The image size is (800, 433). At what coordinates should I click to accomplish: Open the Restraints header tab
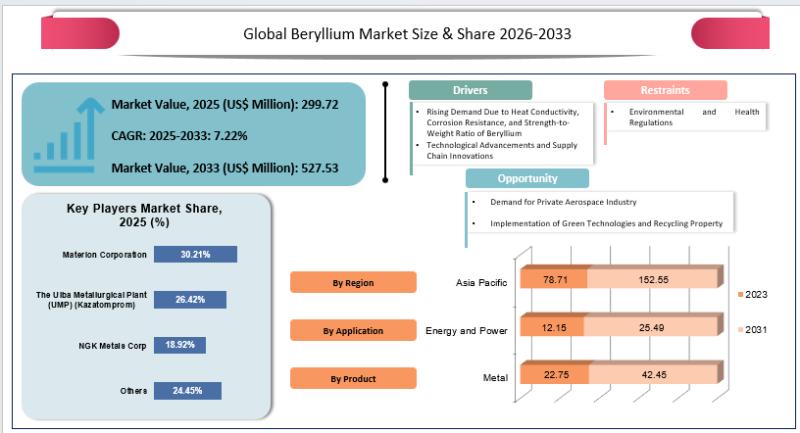click(x=659, y=90)
